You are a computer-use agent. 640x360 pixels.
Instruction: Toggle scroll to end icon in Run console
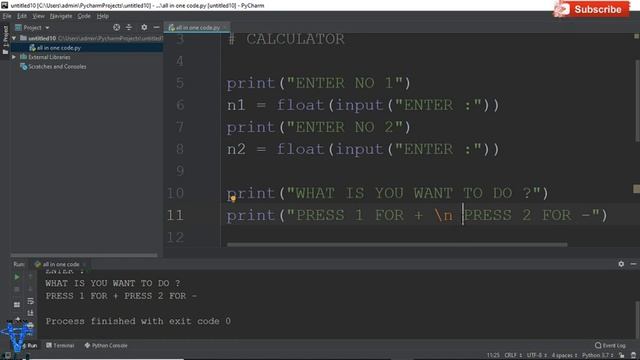click(x=31, y=313)
